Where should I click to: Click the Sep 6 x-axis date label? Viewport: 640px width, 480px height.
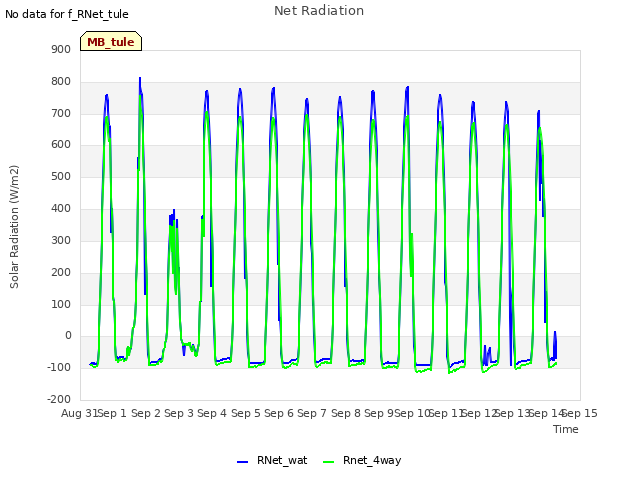click(279, 413)
